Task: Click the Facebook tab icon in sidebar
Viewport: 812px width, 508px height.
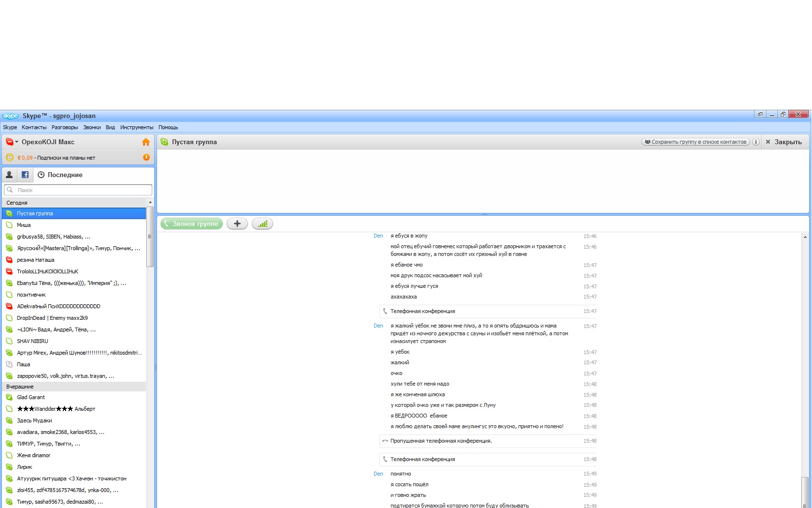Action: pyautogui.click(x=25, y=175)
